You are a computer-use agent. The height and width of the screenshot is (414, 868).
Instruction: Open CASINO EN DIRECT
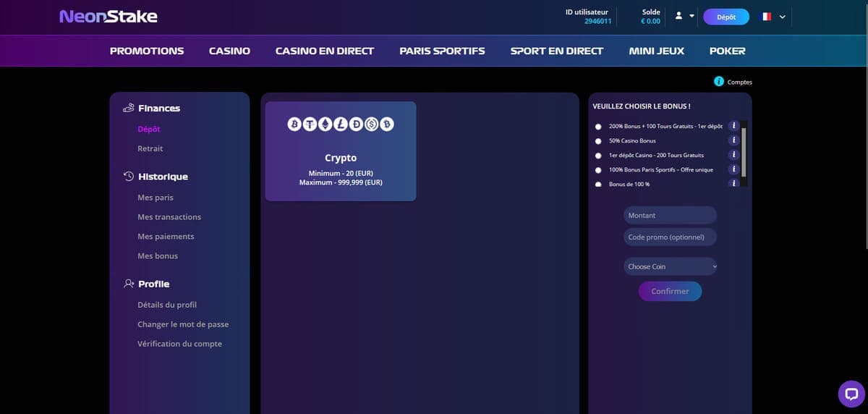click(x=325, y=51)
